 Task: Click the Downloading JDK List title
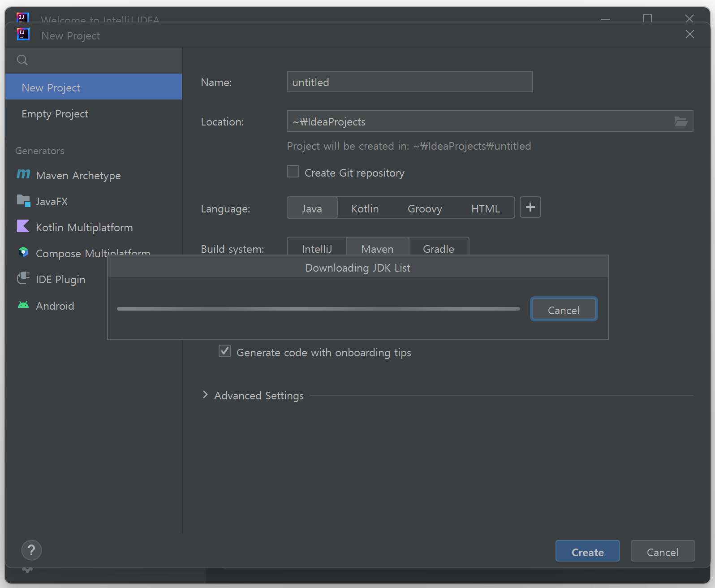(357, 268)
